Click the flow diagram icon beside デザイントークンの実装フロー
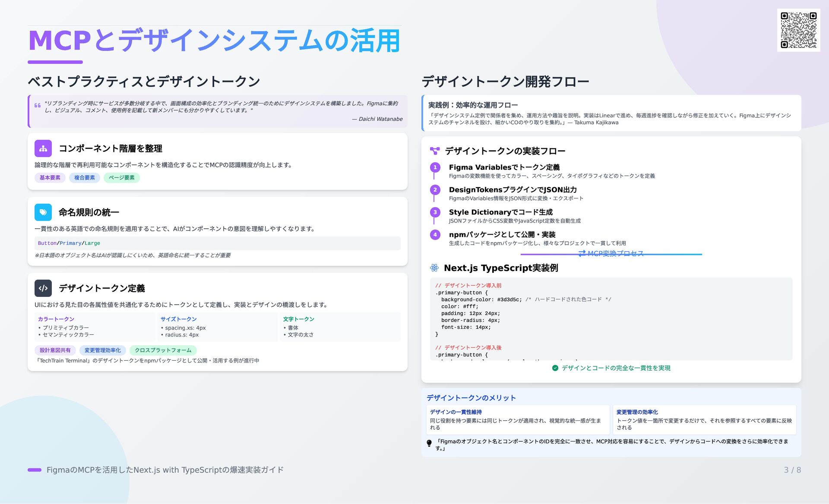The image size is (829, 504). [434, 151]
